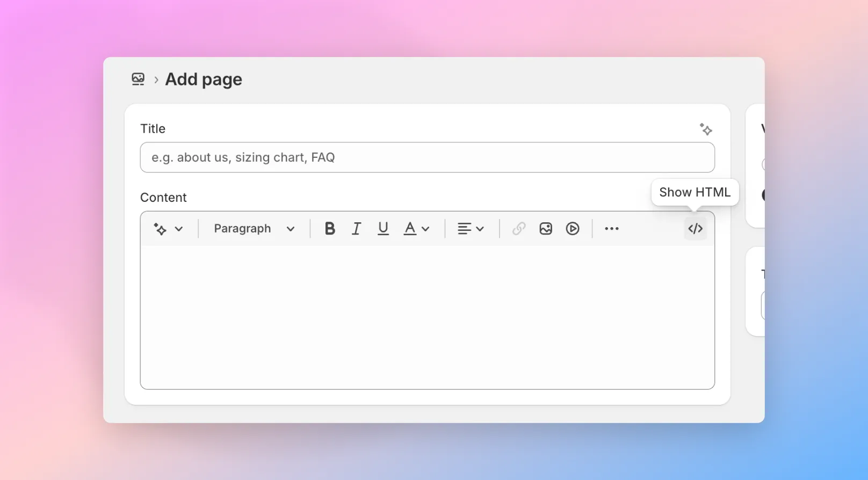
Task: Open the text alignment dropdown
Action: 471,229
